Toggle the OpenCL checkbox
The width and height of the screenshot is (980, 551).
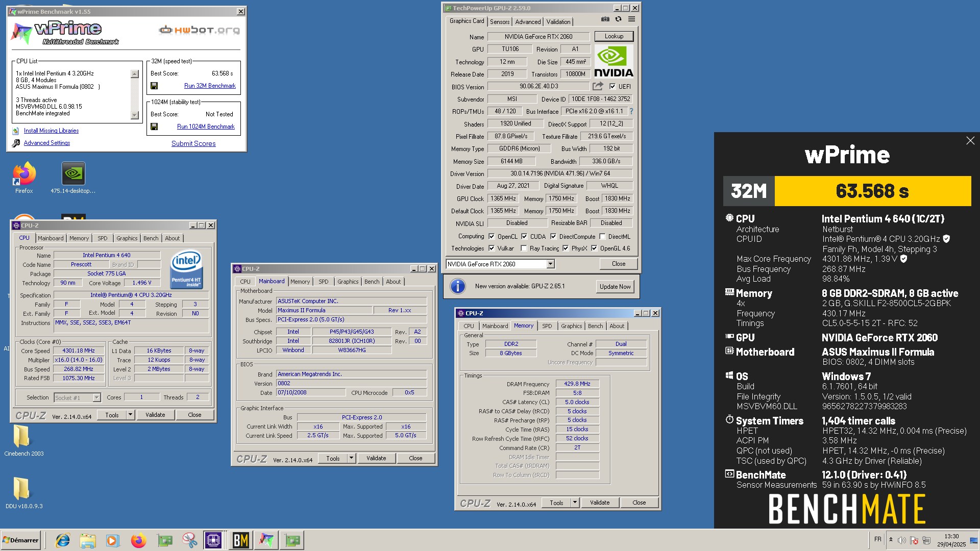click(x=492, y=237)
